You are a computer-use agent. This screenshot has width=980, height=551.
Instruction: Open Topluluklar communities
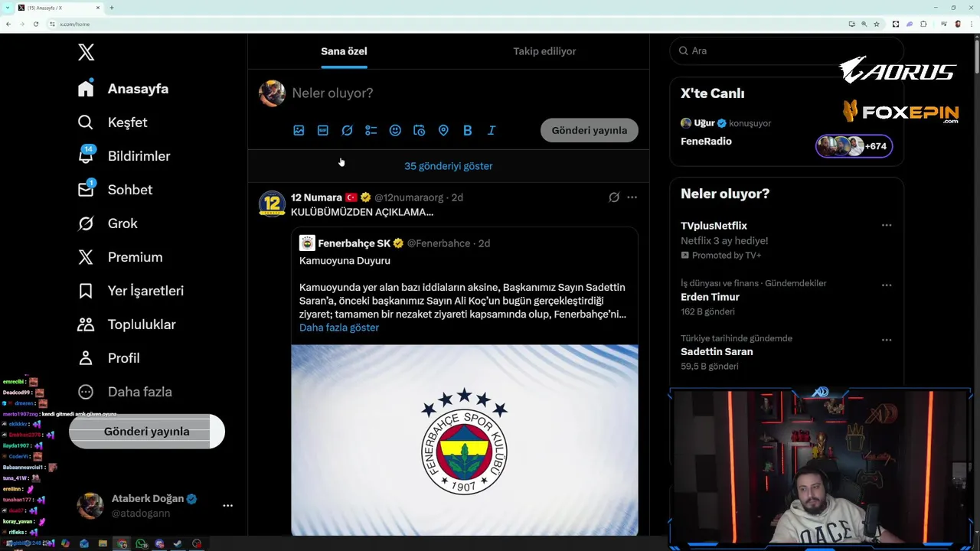(x=126, y=324)
